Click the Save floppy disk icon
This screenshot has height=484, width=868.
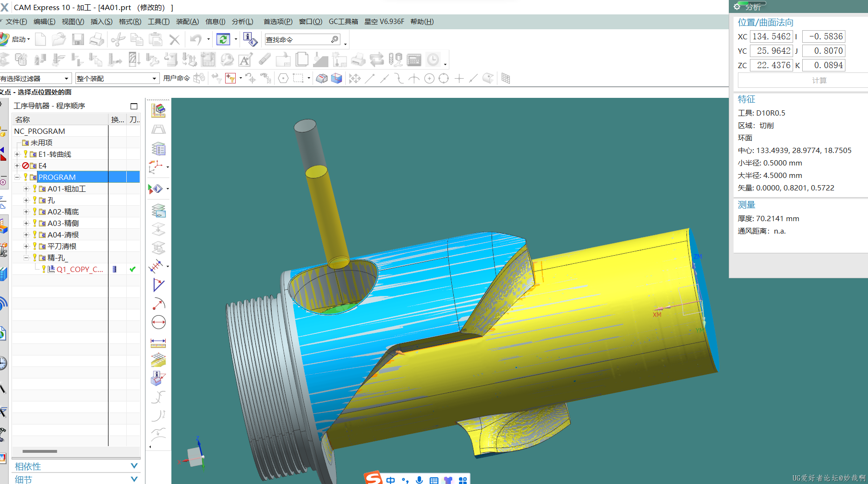tap(78, 39)
